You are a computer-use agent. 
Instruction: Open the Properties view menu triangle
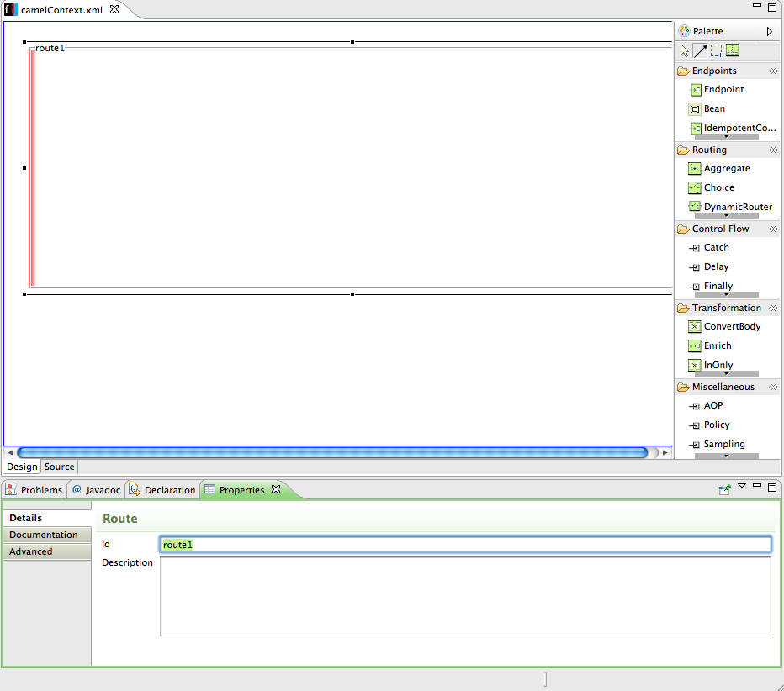coord(742,486)
